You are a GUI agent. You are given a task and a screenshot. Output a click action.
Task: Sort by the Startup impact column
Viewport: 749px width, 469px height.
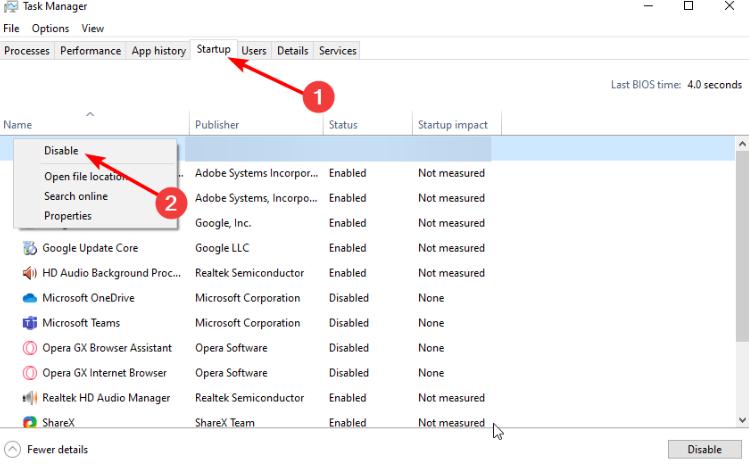453,125
